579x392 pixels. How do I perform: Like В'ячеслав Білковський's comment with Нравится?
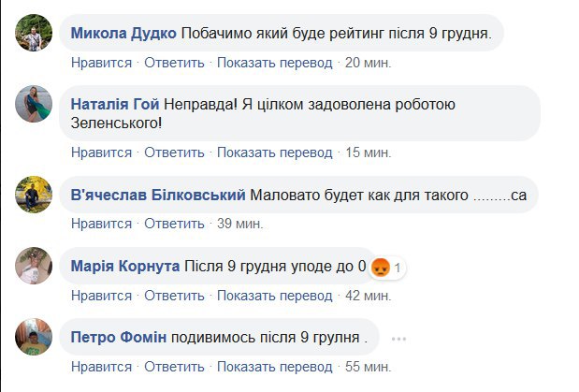pyautogui.click(x=101, y=224)
